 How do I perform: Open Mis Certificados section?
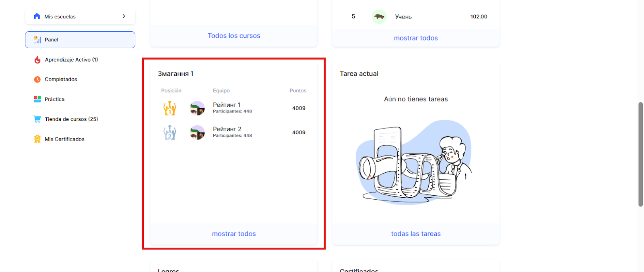(x=64, y=139)
